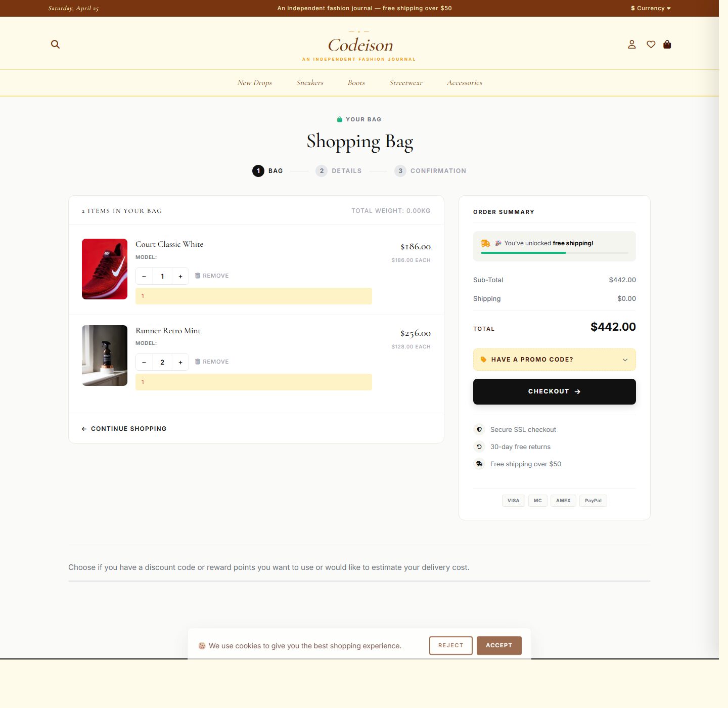Open the Currency dropdown
This screenshot has height=708, width=728.
tap(651, 8)
